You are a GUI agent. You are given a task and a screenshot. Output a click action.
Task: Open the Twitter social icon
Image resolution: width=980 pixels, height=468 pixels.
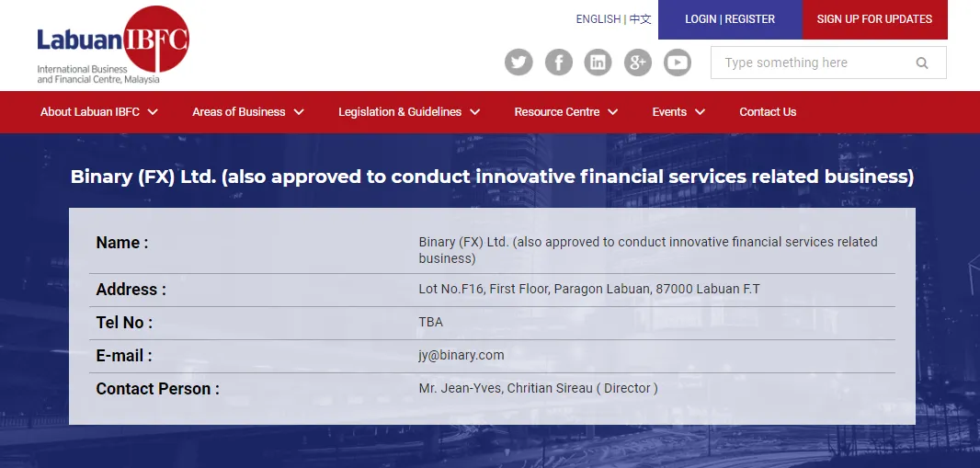pos(518,63)
